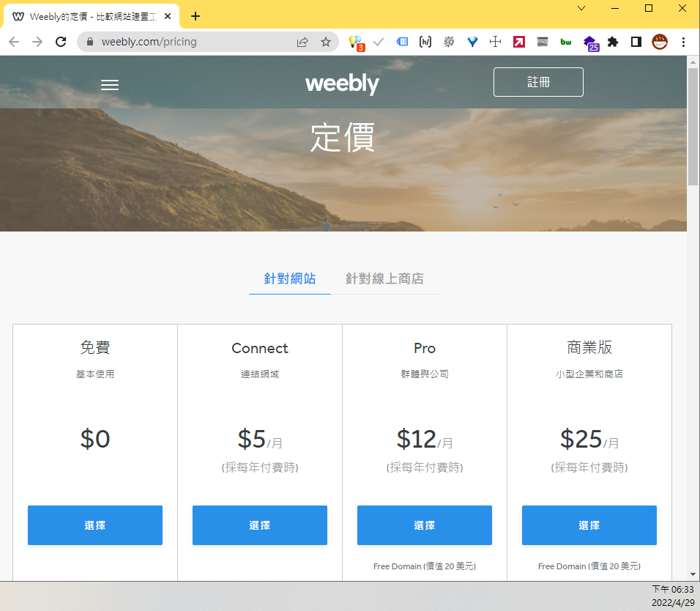Open the blue diamond extension icon
The image size is (700, 611).
click(x=472, y=42)
